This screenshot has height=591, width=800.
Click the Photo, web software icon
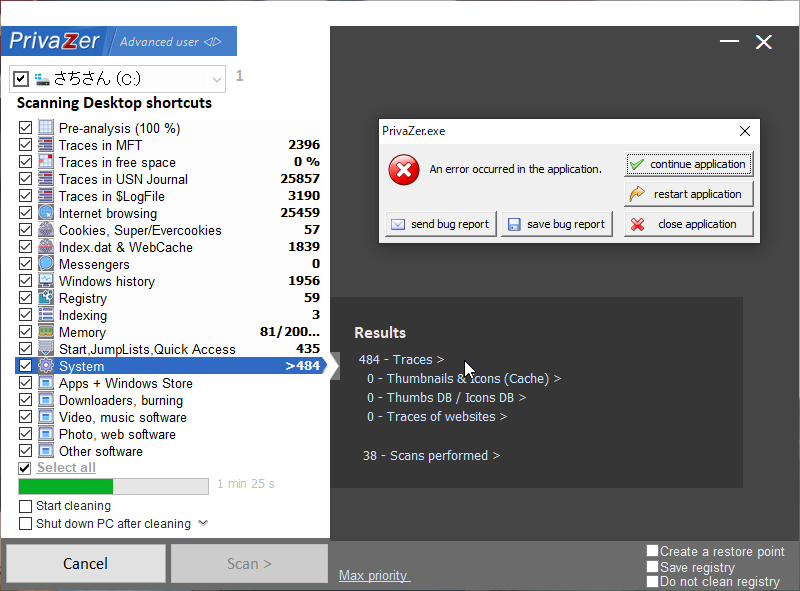pyautogui.click(x=46, y=434)
